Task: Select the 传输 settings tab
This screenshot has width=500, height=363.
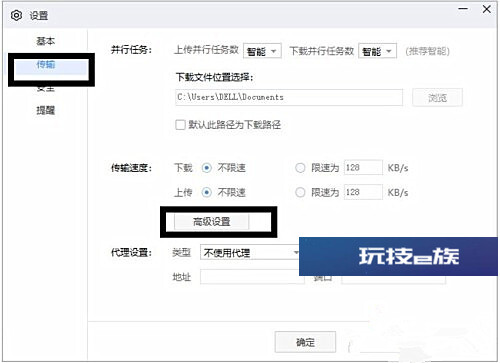Action: 51,67
